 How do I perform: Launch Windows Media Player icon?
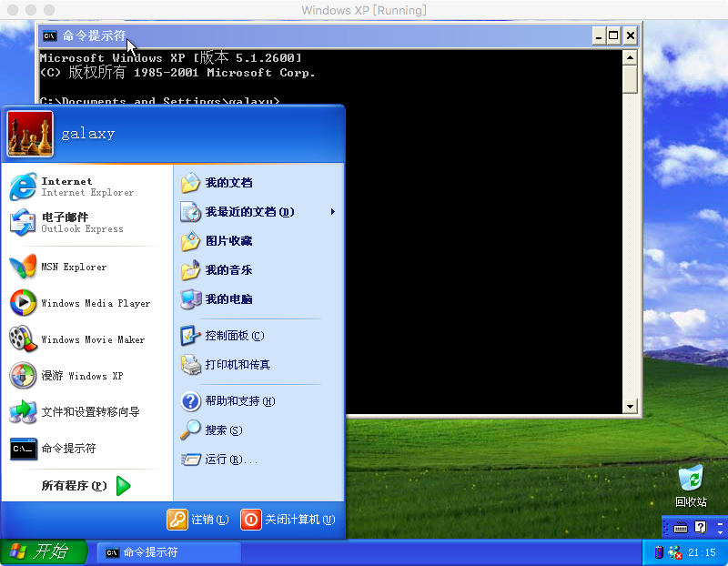click(x=23, y=303)
